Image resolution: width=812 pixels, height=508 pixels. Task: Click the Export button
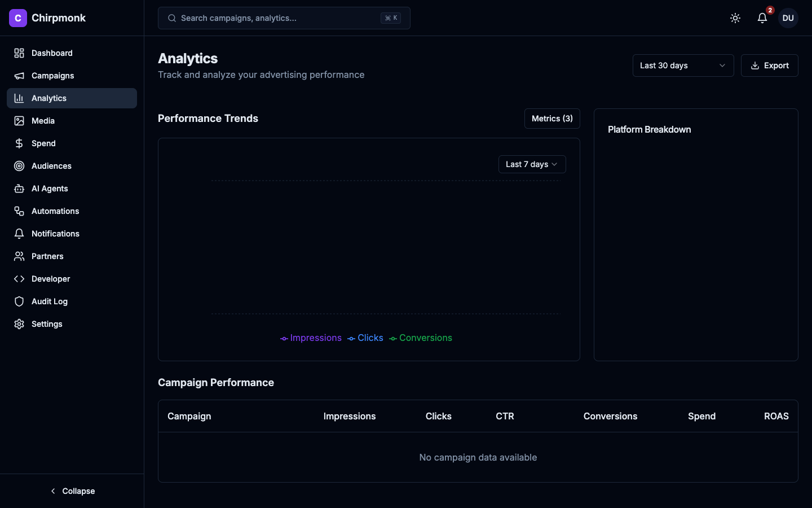tap(769, 65)
